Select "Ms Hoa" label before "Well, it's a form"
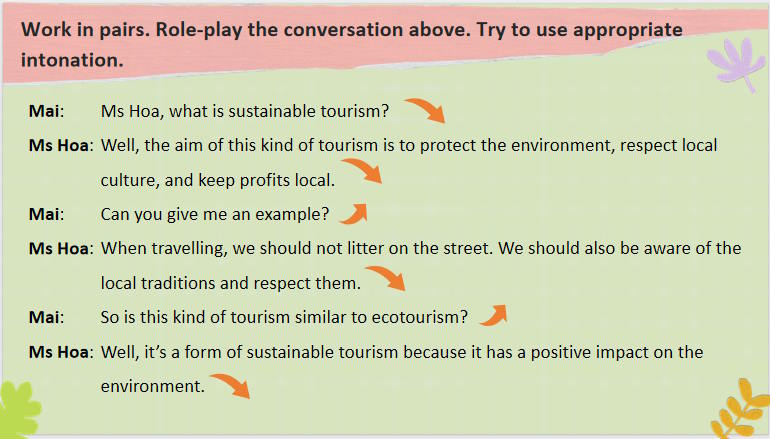 (58, 352)
